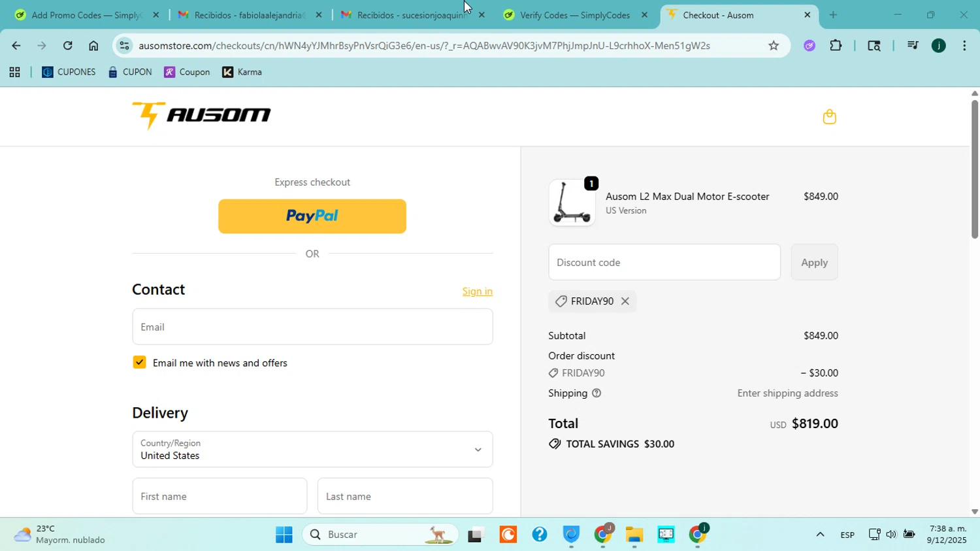Switch to Recibidos fabiolaalejandria Gmail tab
The height and width of the screenshot is (551, 980).
249,15
